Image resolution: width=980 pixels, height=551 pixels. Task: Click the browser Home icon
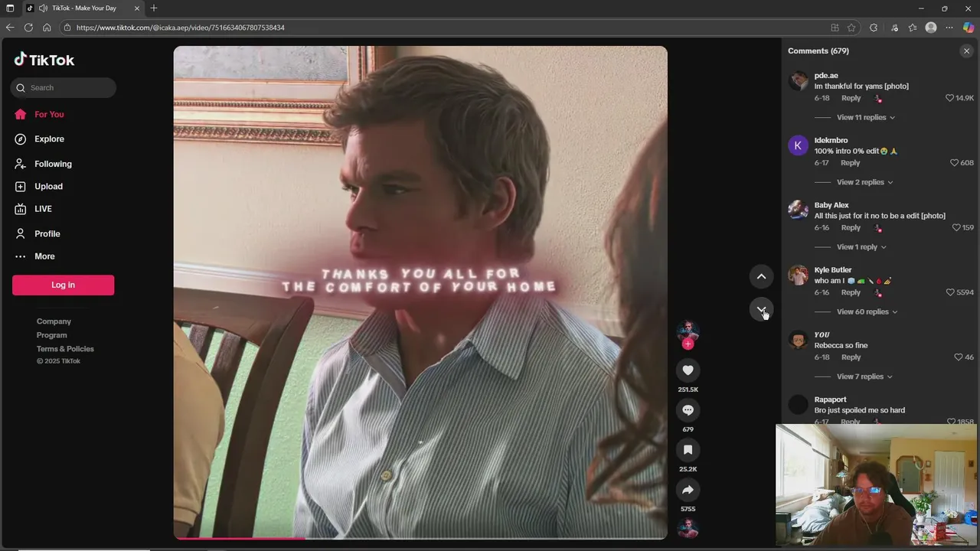(47, 28)
